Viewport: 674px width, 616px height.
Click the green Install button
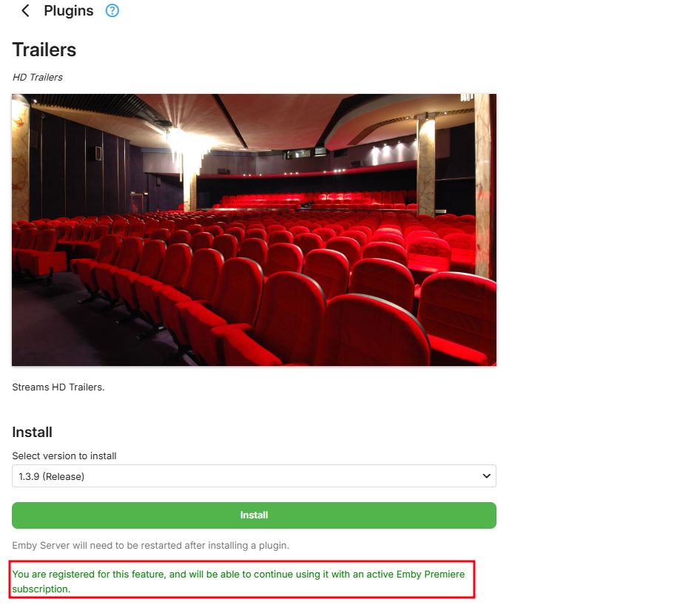pos(254,515)
